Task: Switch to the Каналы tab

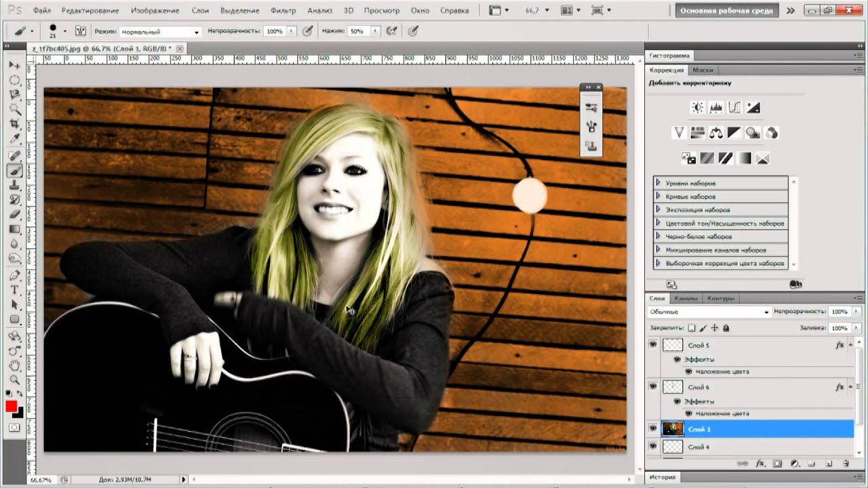Action: (686, 298)
